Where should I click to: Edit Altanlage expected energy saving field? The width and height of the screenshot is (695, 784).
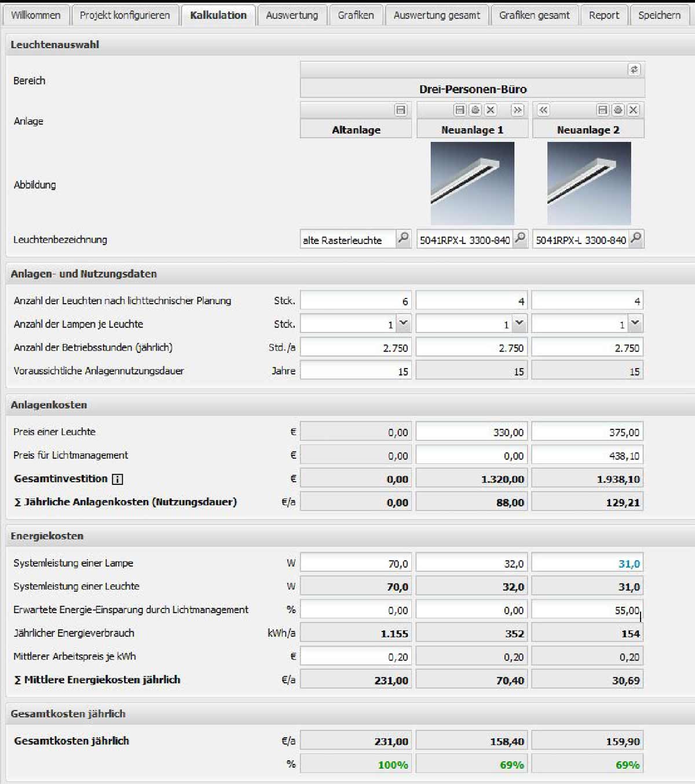(356, 610)
